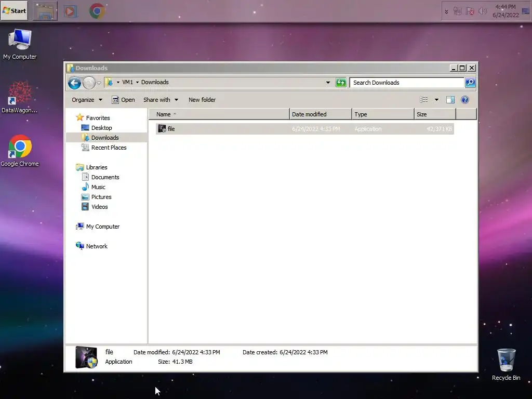Image resolution: width=532 pixels, height=399 pixels.
Task: Open Windows Explorer from the taskbar
Action: click(45, 11)
